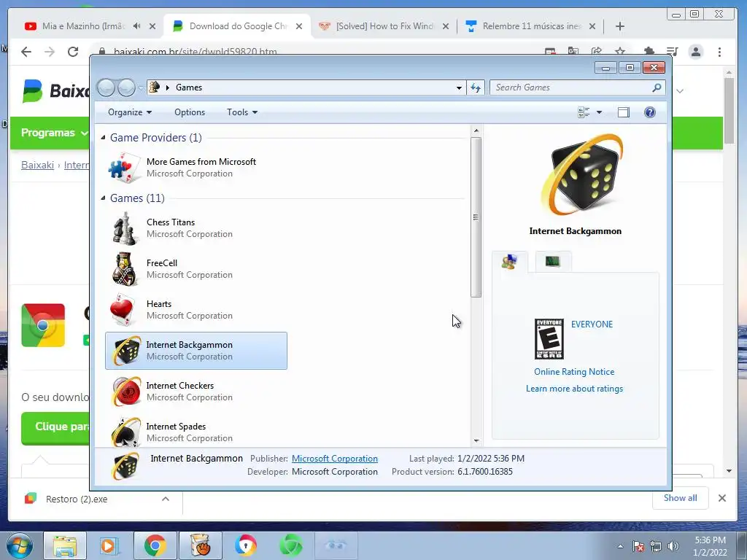Click Learn more about ratings link
Screen dimensions: 747x560
(x=574, y=389)
